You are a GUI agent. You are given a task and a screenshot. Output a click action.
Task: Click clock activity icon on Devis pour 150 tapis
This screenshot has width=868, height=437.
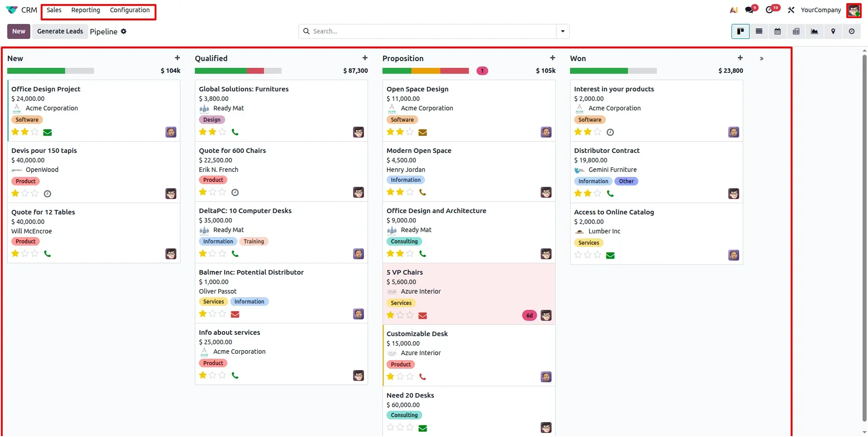pyautogui.click(x=47, y=194)
